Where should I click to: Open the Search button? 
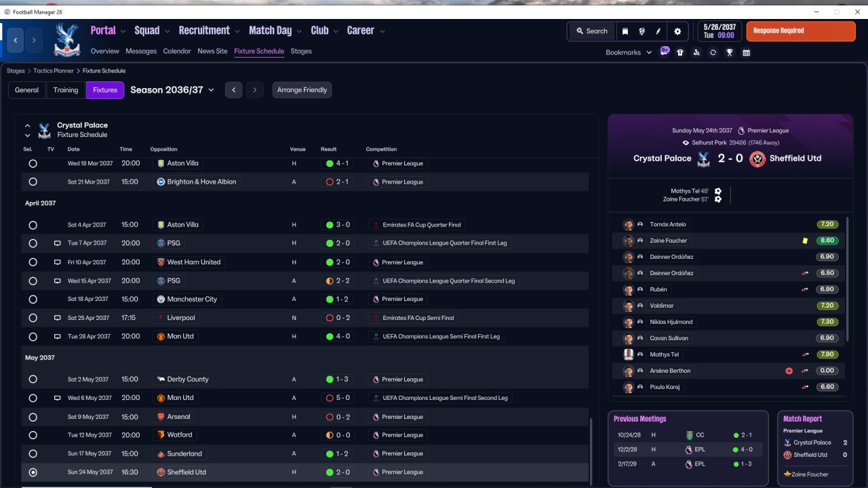(592, 31)
